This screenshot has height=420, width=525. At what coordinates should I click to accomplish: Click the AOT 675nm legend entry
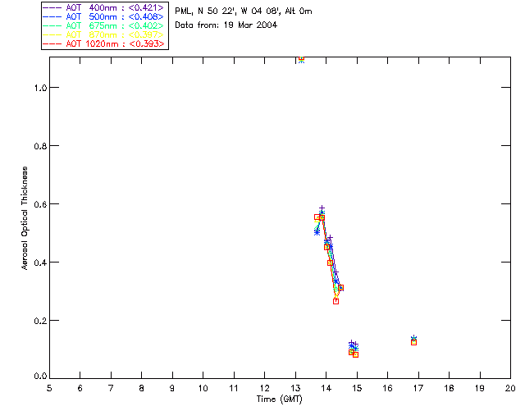coord(103,25)
